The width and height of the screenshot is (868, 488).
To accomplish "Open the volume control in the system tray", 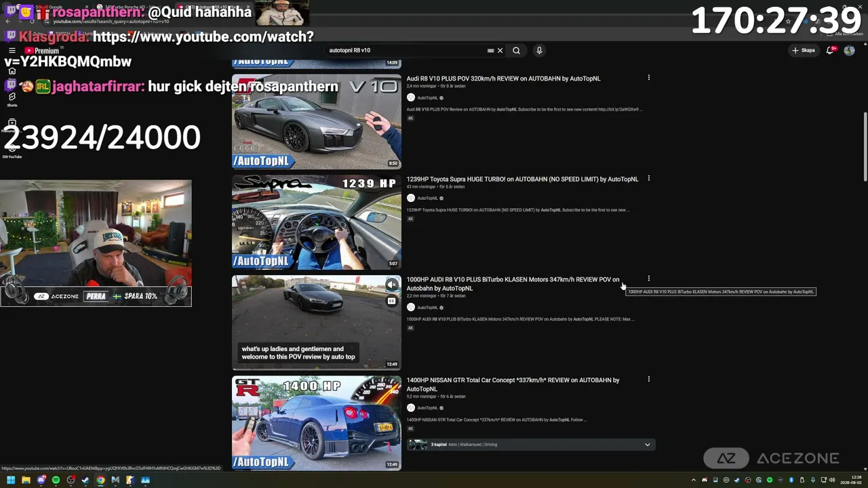I will (833, 481).
